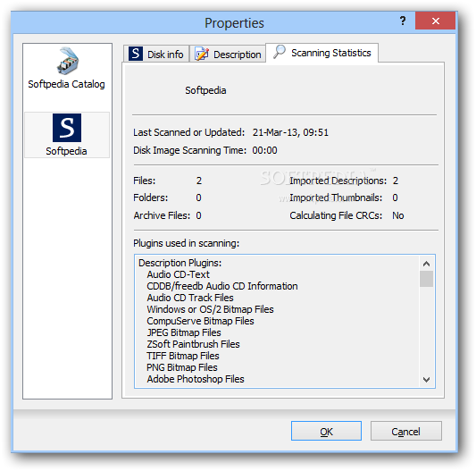Select 'Windows or OS/2 Bitmap Files' entry

pos(210,309)
